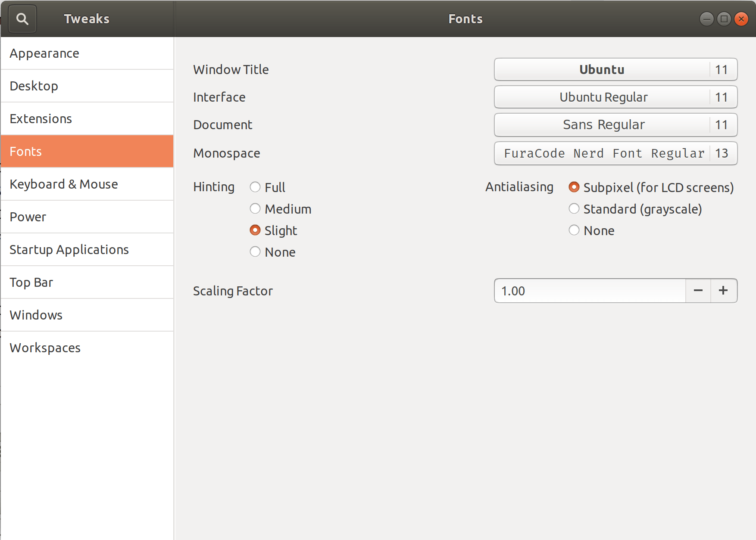Select the Workspaces section
The width and height of the screenshot is (756, 540).
[45, 348]
